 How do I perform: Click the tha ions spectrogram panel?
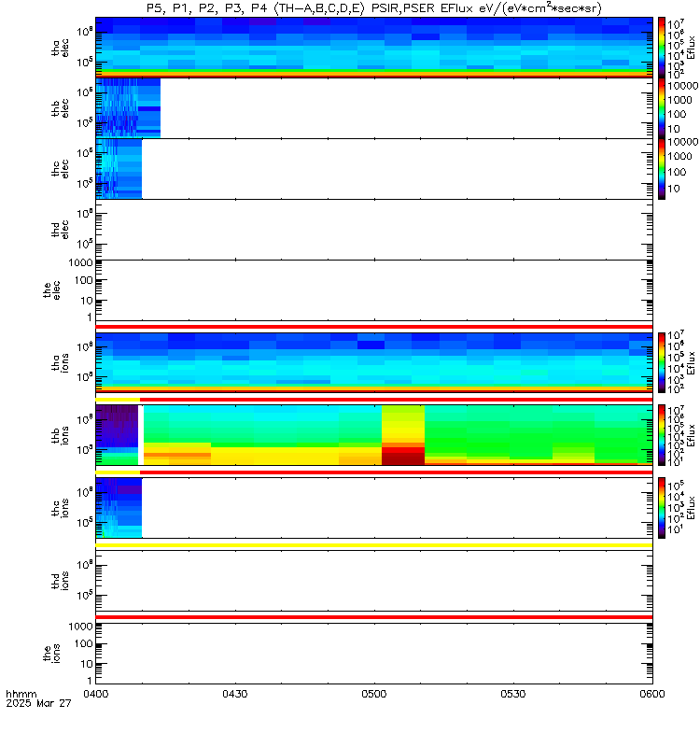point(374,363)
